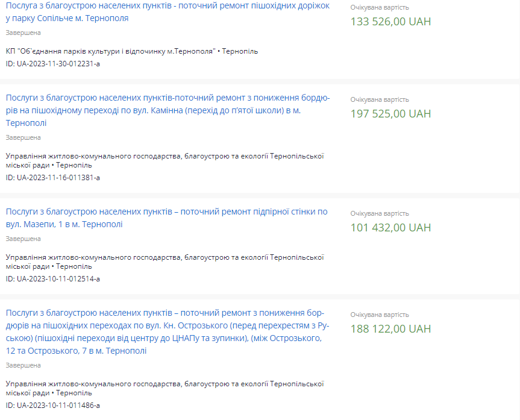Click the organization name under the Мазепи tender
Viewport: 520px width, 420px height.
point(164,262)
